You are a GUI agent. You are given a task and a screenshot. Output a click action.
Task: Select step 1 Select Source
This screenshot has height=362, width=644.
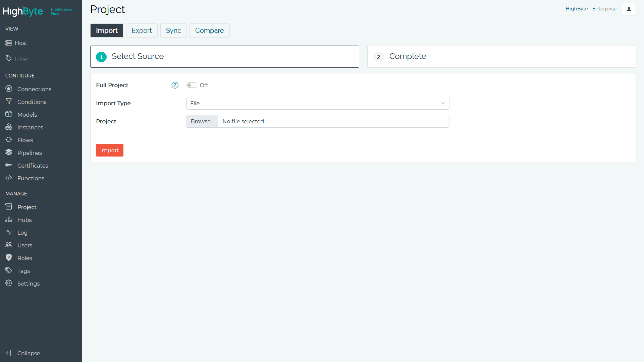(225, 57)
